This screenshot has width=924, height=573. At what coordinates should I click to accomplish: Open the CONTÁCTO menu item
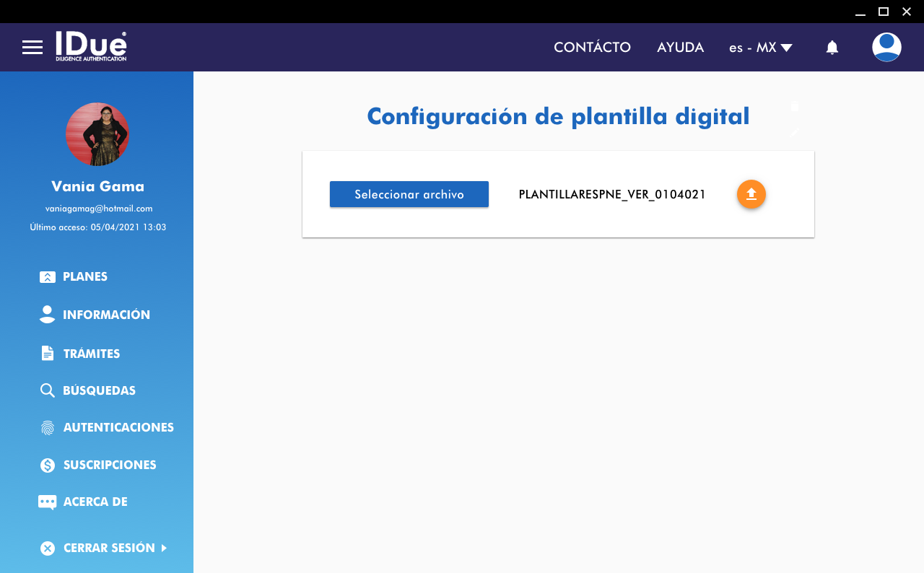pyautogui.click(x=592, y=48)
